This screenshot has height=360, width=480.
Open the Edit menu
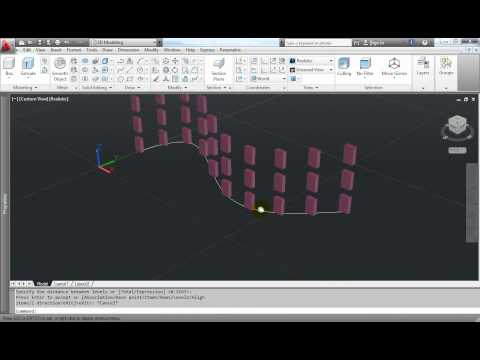tap(27, 50)
